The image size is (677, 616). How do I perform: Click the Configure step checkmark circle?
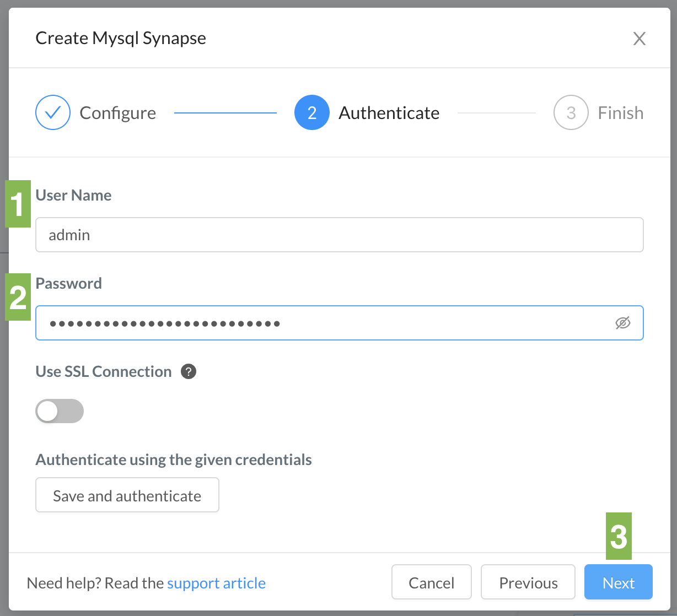53,112
